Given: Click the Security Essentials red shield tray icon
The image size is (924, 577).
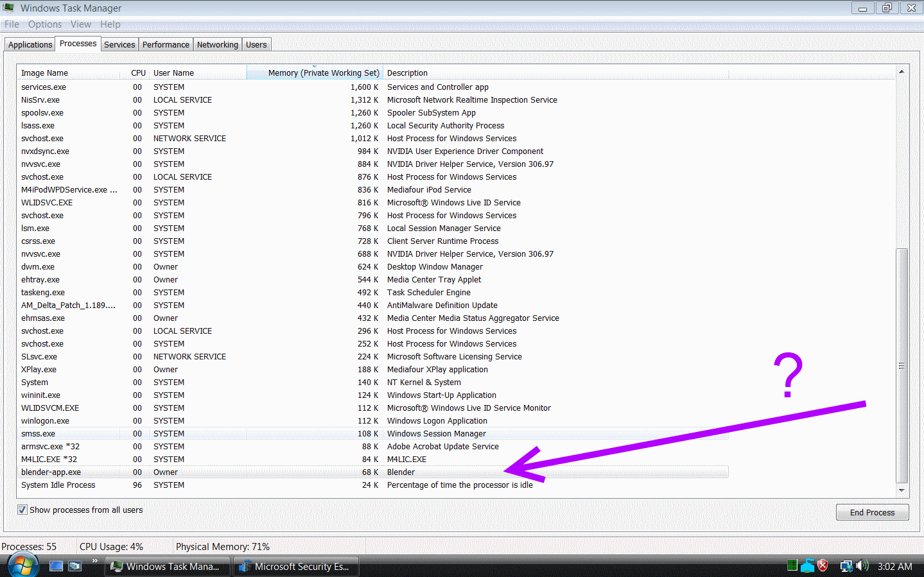Looking at the screenshot, I should pyautogui.click(x=823, y=565).
